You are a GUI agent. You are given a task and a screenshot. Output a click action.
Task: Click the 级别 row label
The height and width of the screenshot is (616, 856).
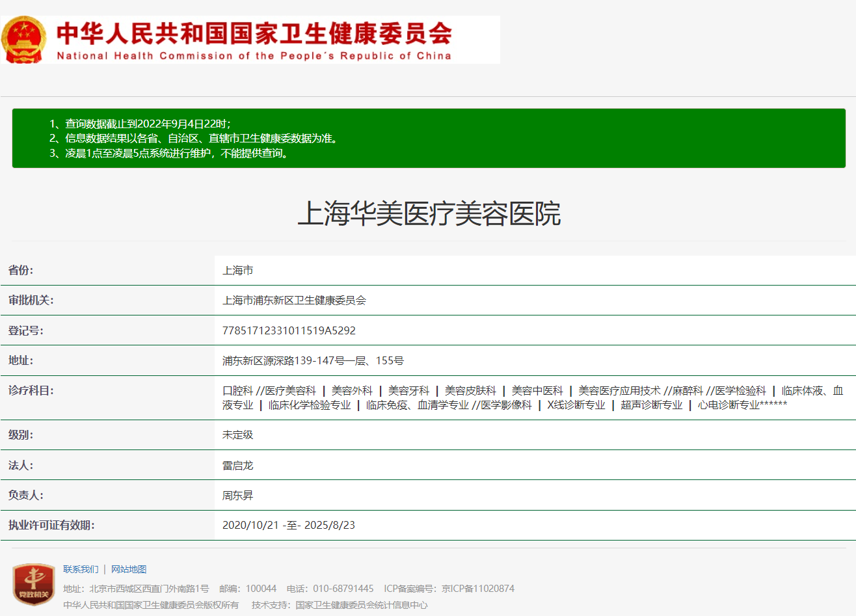21,435
